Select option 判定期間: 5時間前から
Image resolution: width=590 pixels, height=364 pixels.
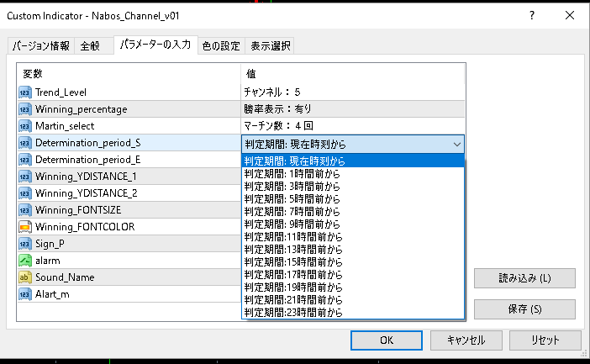[352, 199]
